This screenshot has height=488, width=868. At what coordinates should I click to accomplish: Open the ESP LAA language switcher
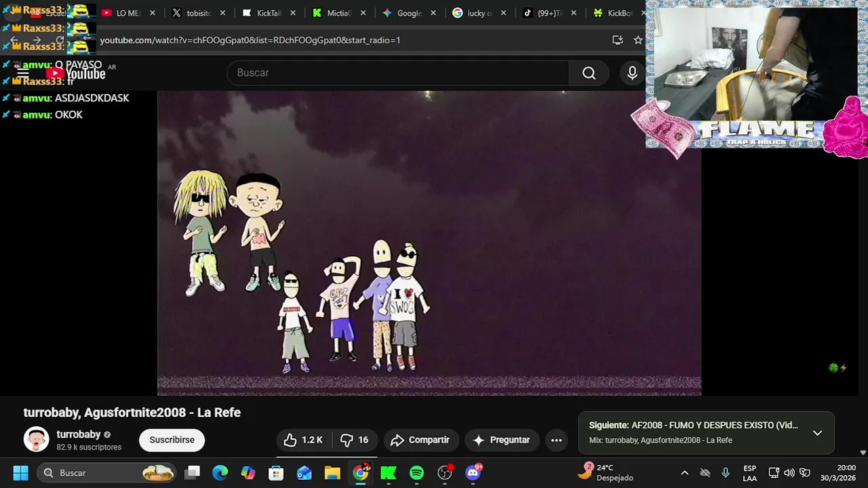749,472
